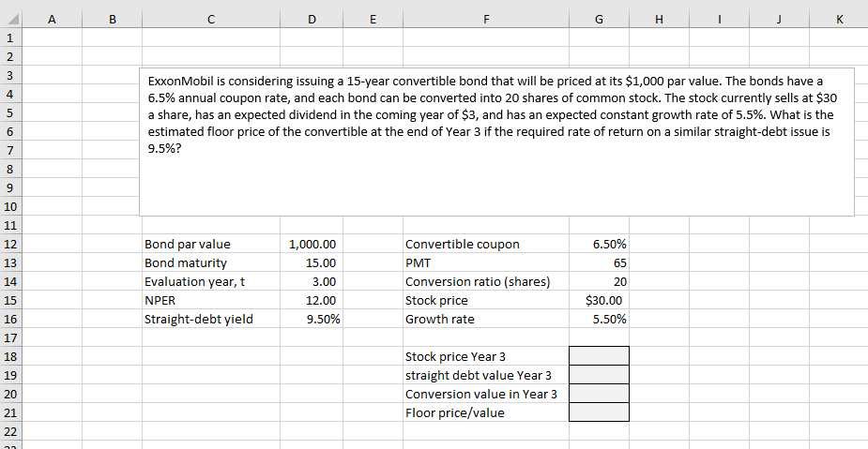Select the 'Bond par value' cell
The width and height of the screenshot is (868, 449).
tap(211, 244)
